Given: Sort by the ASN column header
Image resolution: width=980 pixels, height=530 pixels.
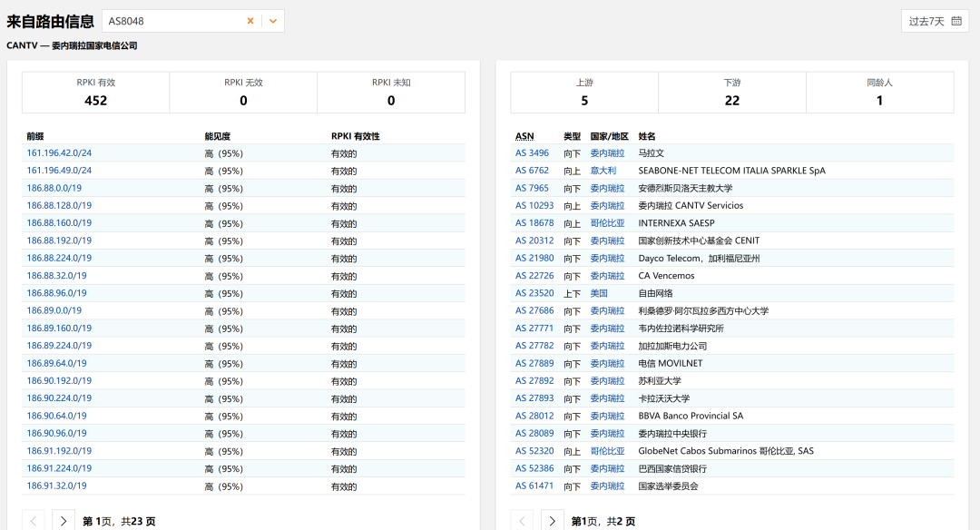Looking at the screenshot, I should pos(524,136).
